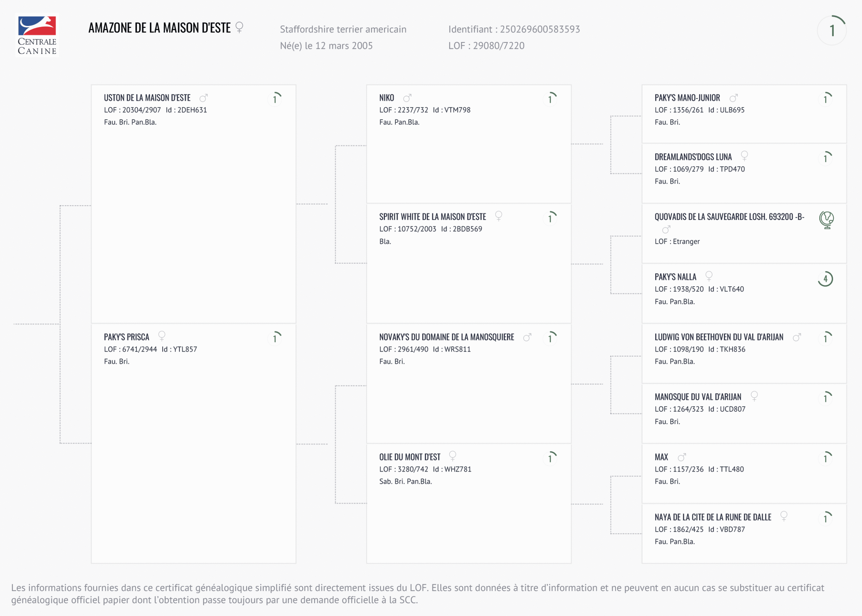The height and width of the screenshot is (616, 862).
Task: Click the generation badge in PAKY'S PRISCA card
Action: tap(275, 338)
